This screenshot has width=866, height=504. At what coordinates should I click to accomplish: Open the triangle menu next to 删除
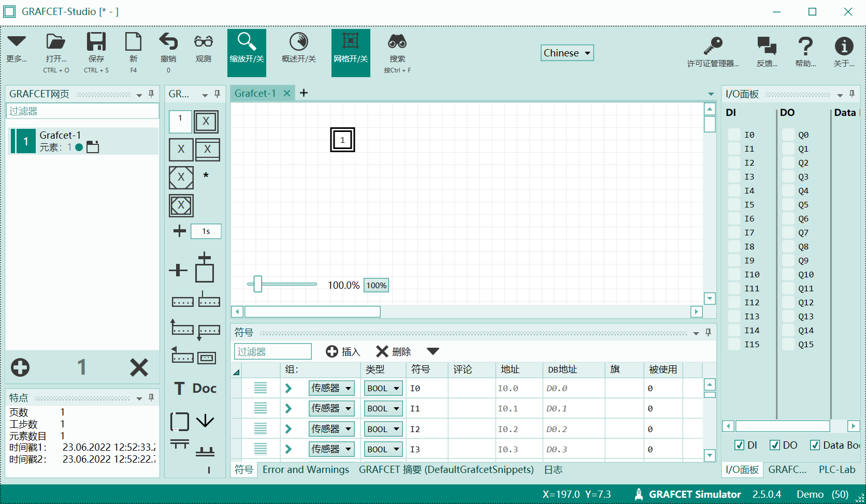pyautogui.click(x=433, y=351)
